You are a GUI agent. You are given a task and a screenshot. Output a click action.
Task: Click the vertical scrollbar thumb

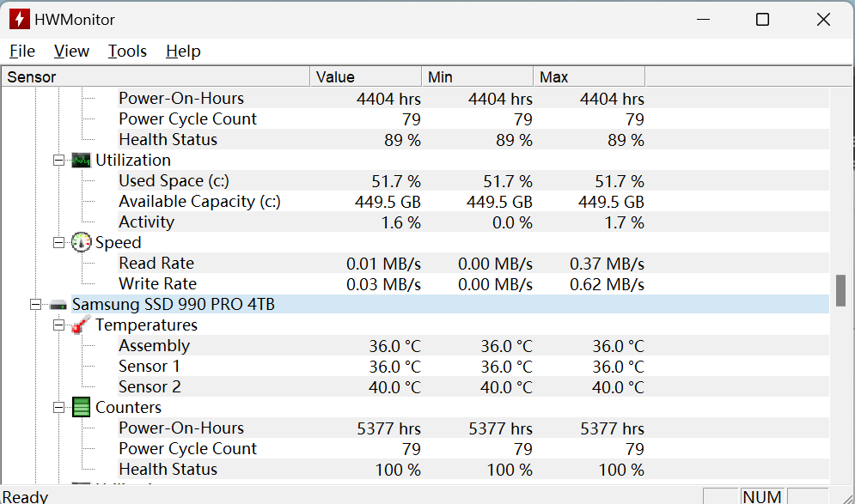840,291
